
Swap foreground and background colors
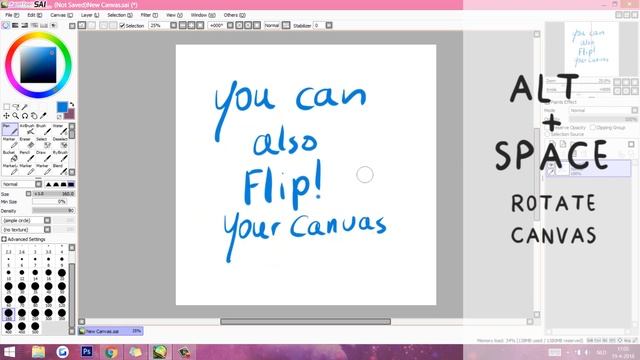click(72, 104)
